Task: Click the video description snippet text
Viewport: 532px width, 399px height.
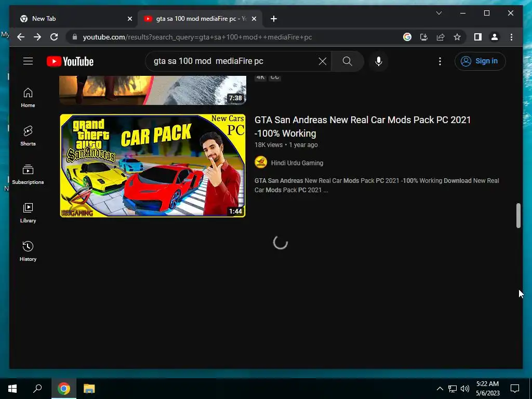Action: click(377, 185)
